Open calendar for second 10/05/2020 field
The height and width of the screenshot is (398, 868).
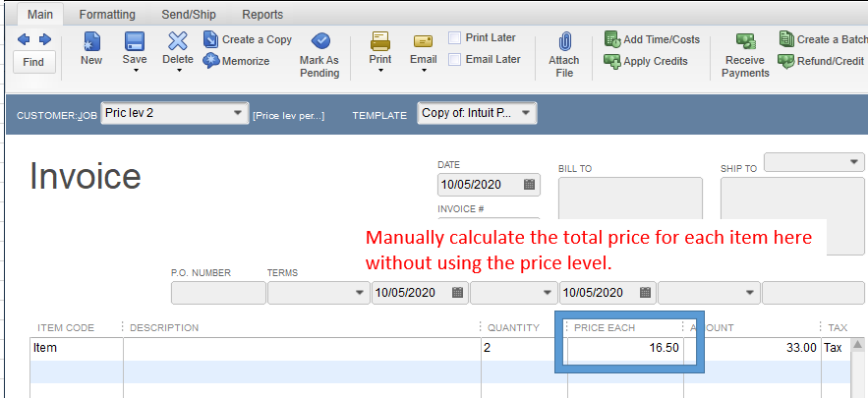(645, 292)
